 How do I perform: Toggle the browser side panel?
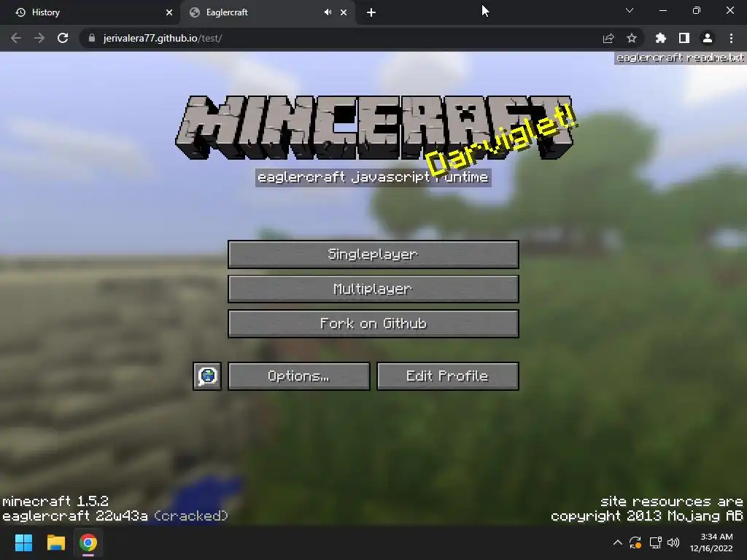click(x=684, y=38)
